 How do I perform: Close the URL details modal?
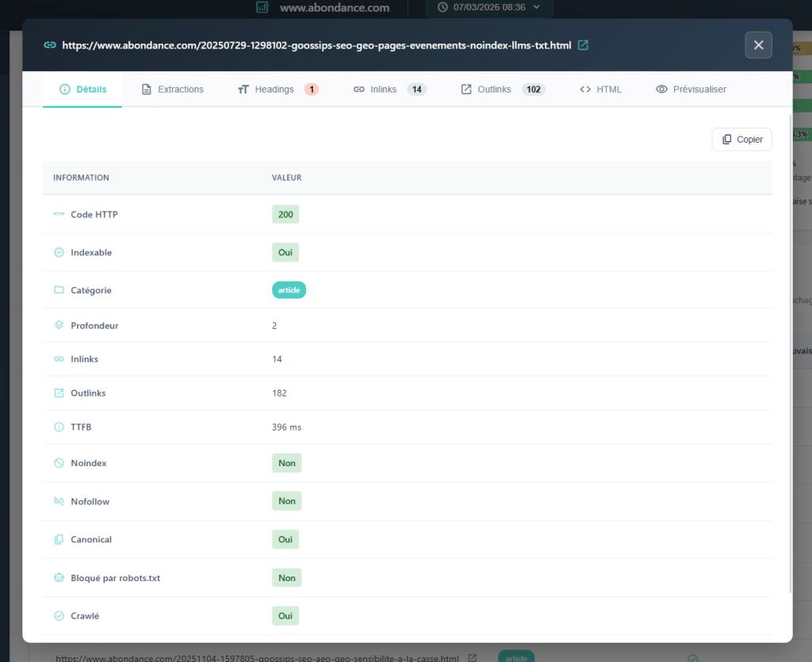click(758, 45)
